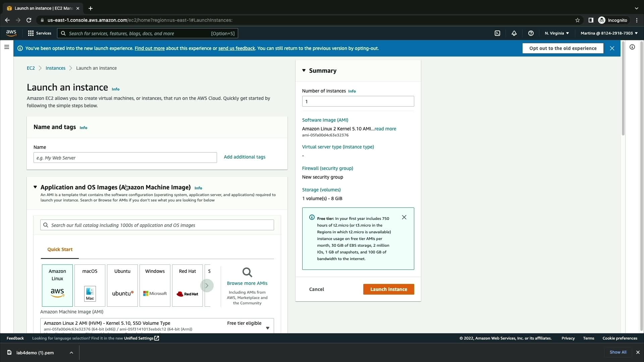Collapse the Summary panel
The height and width of the screenshot is (362, 644).
[x=304, y=71]
